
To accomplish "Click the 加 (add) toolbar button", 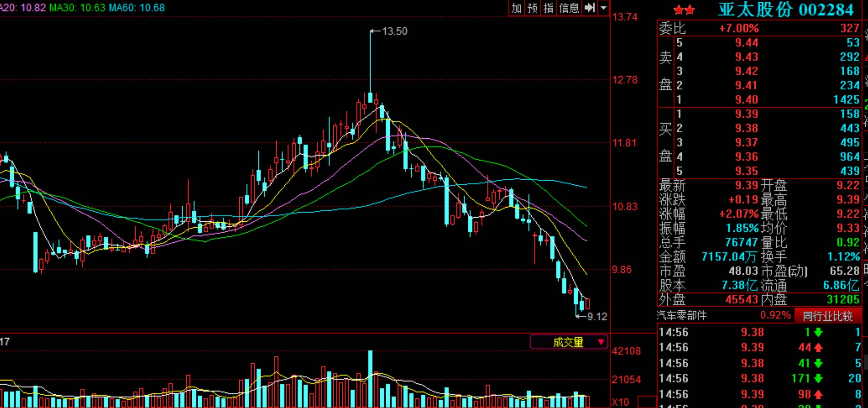I will point(516,8).
